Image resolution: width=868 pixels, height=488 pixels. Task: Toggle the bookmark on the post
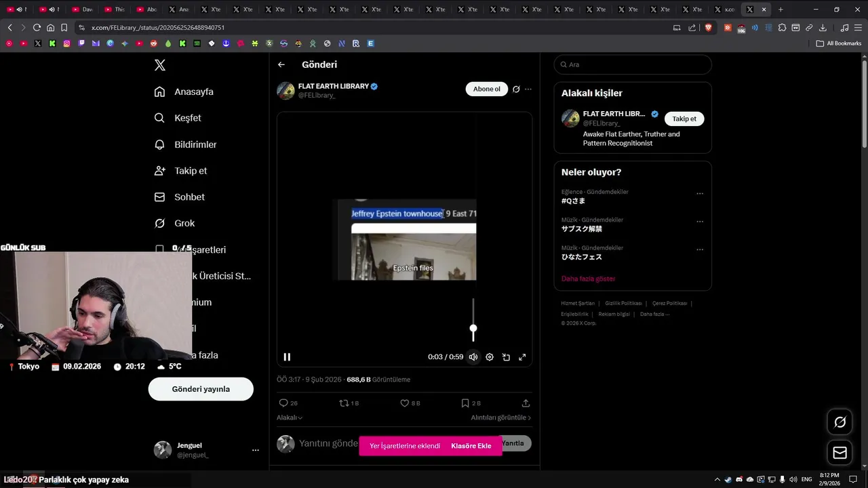point(465,403)
